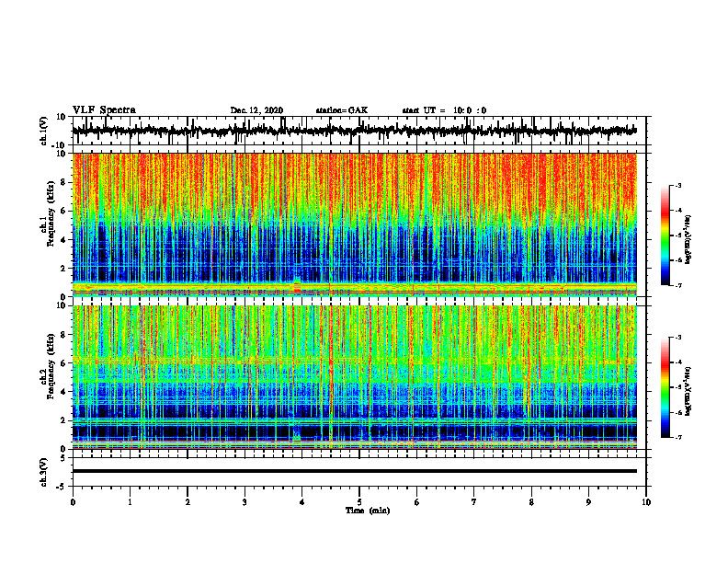Screen dimensions: 728x563
Task: Click the "4" kHz tick of ch.2 spectrogram
Action: (x=63, y=392)
